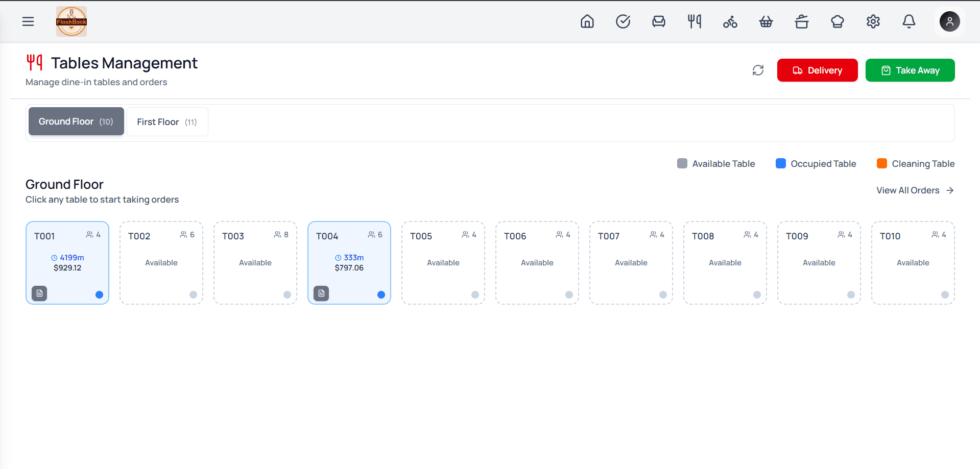The width and height of the screenshot is (980, 469).
Task: Click the Available Table gray swatch
Action: coord(682,163)
